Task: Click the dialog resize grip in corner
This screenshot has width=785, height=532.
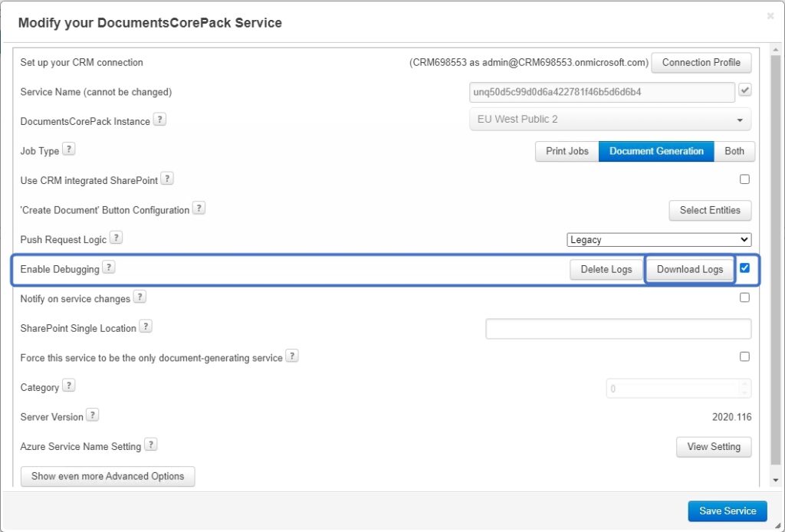Action: 777,525
